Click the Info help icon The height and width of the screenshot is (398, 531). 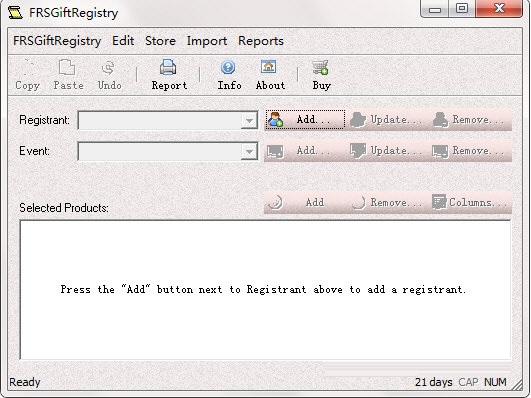228,67
